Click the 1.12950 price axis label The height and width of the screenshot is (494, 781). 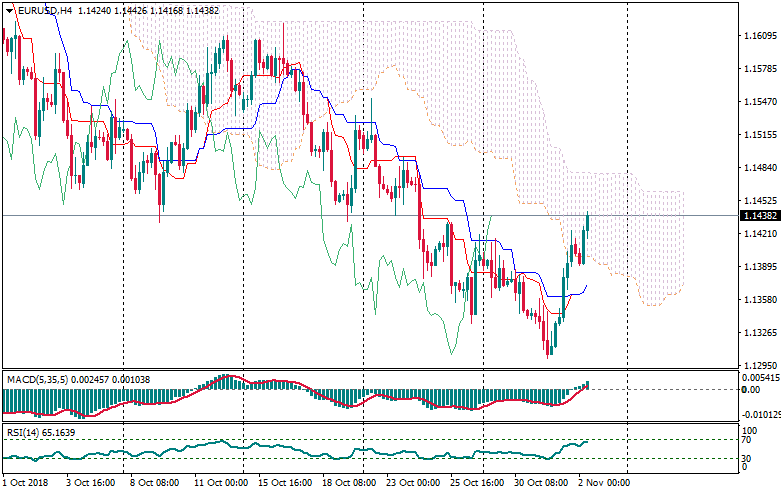[761, 366]
